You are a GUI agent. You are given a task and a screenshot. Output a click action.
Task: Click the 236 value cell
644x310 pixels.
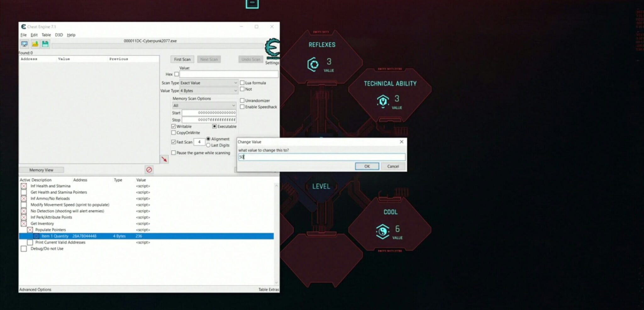click(139, 236)
